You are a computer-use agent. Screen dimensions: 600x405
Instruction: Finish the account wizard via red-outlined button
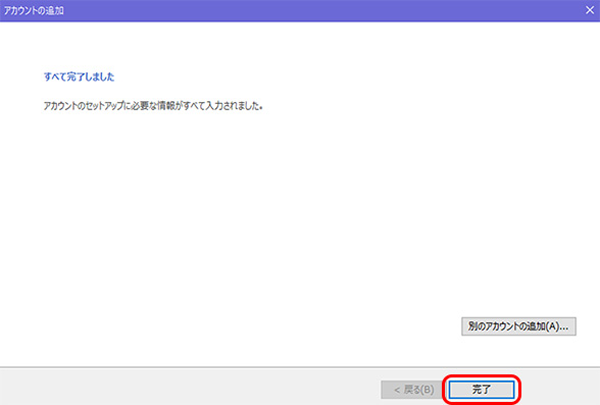click(x=481, y=388)
